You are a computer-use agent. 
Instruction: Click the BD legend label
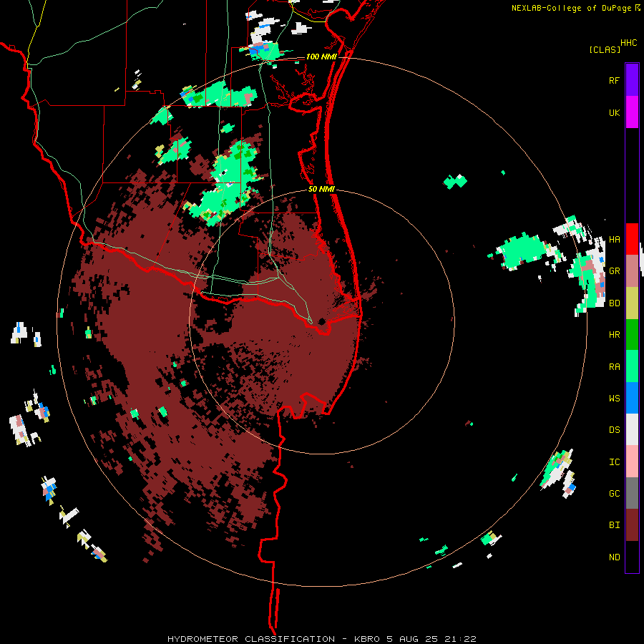click(614, 303)
